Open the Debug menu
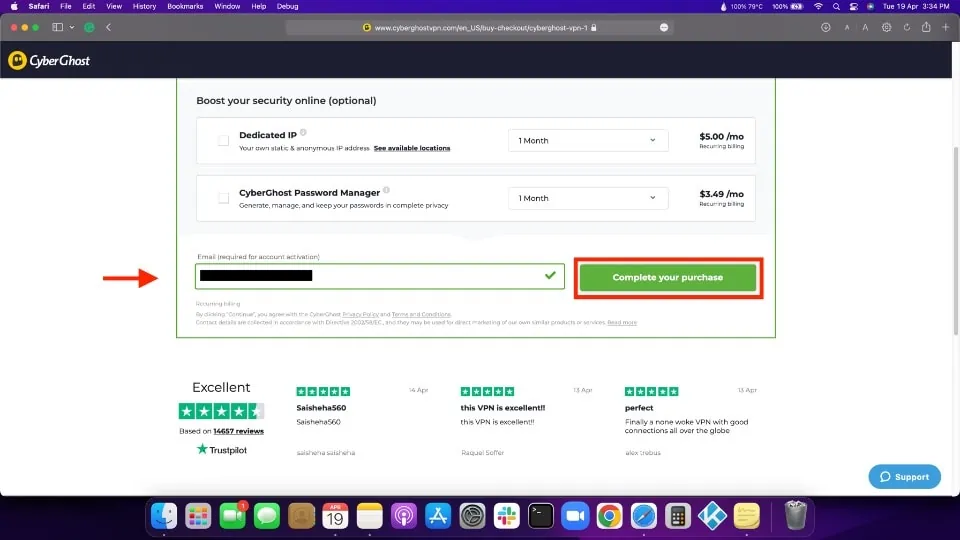This screenshot has width=960, height=540. 287,6
